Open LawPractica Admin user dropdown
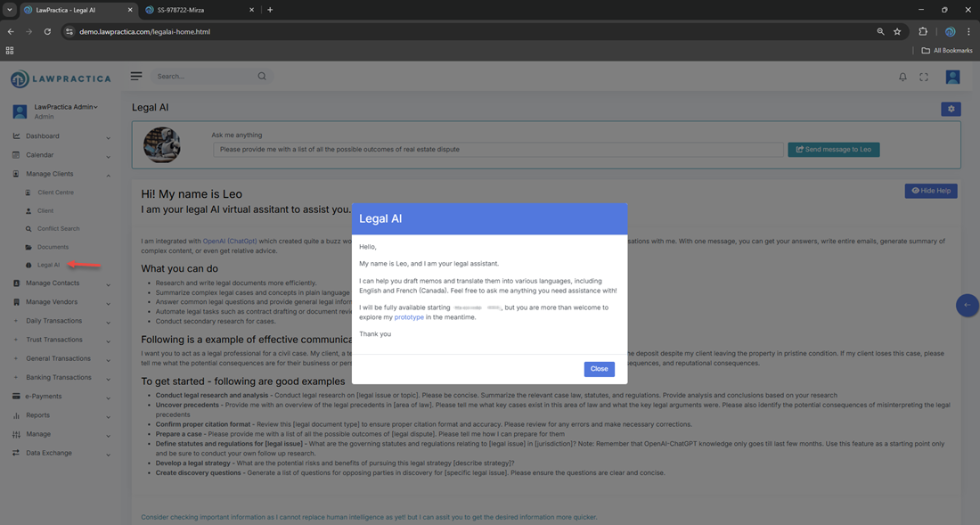980x525 pixels. click(x=66, y=107)
